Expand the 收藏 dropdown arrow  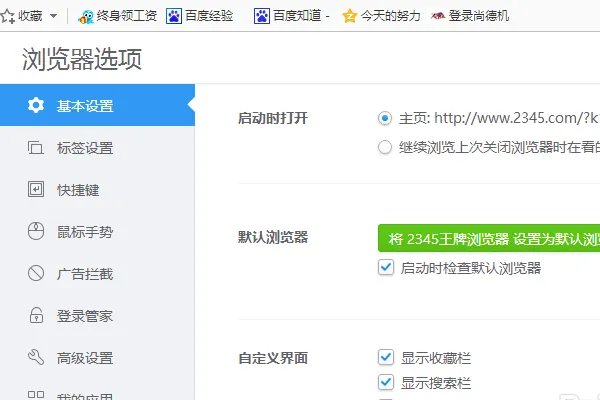(54, 16)
